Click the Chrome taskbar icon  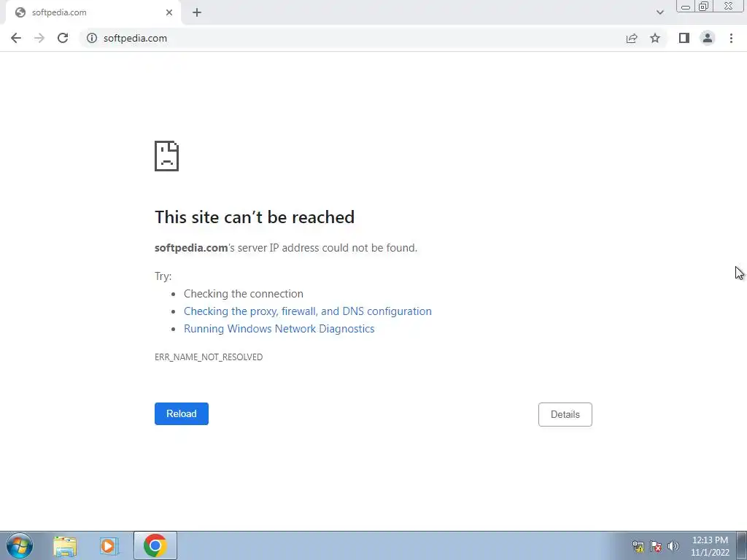click(155, 545)
